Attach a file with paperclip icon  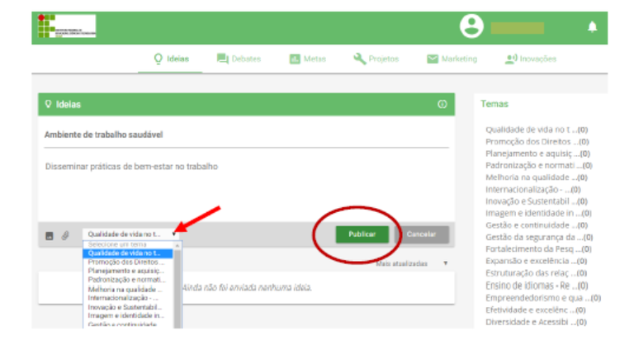click(x=65, y=235)
